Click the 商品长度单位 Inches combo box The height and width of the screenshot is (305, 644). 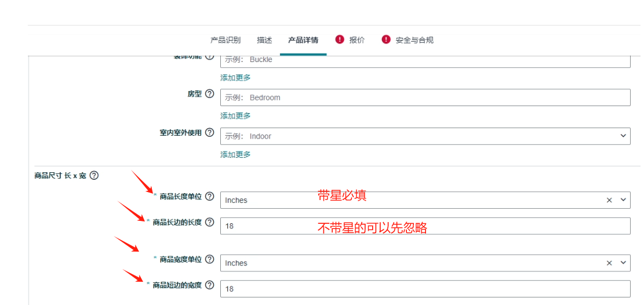coord(425,200)
